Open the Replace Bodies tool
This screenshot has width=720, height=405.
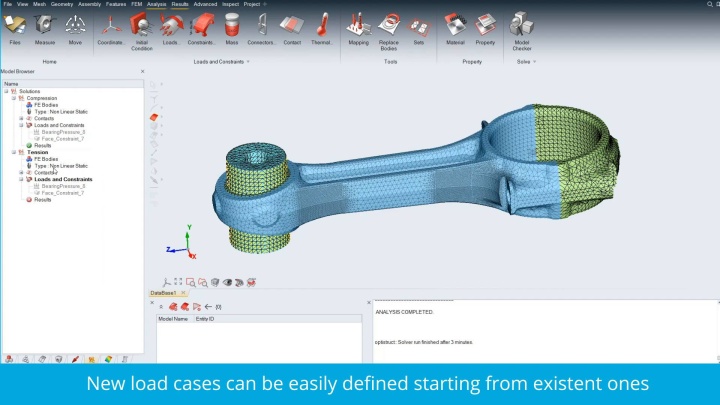click(389, 32)
